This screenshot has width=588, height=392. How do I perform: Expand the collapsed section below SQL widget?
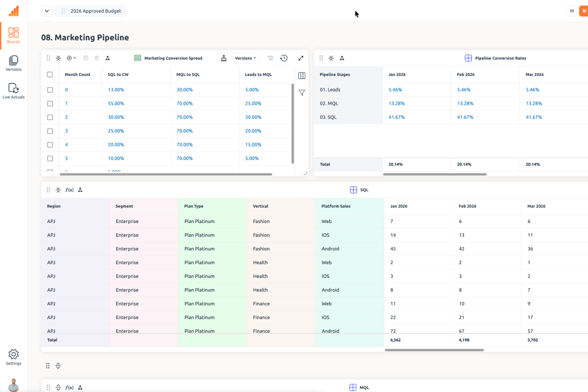[58, 366]
